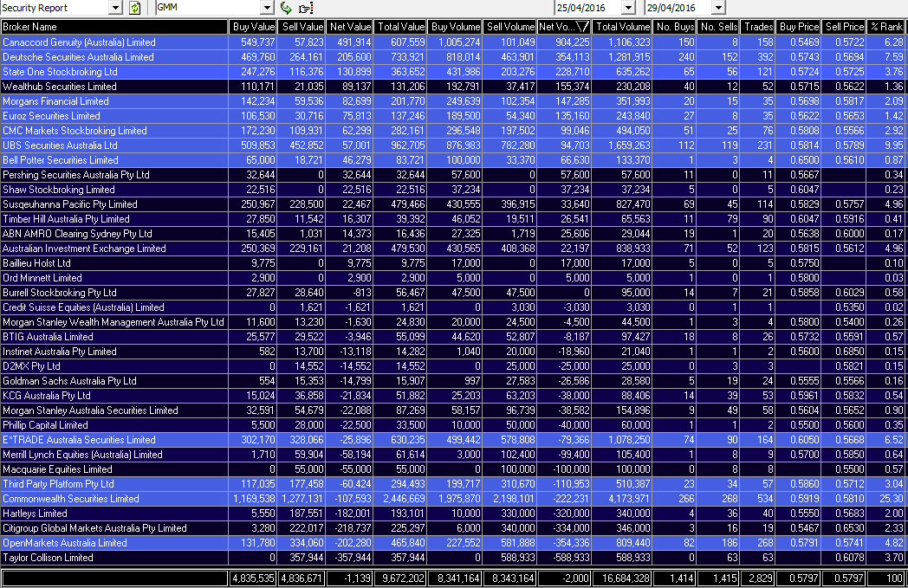Sort by the Sell Volume column header

(509, 27)
